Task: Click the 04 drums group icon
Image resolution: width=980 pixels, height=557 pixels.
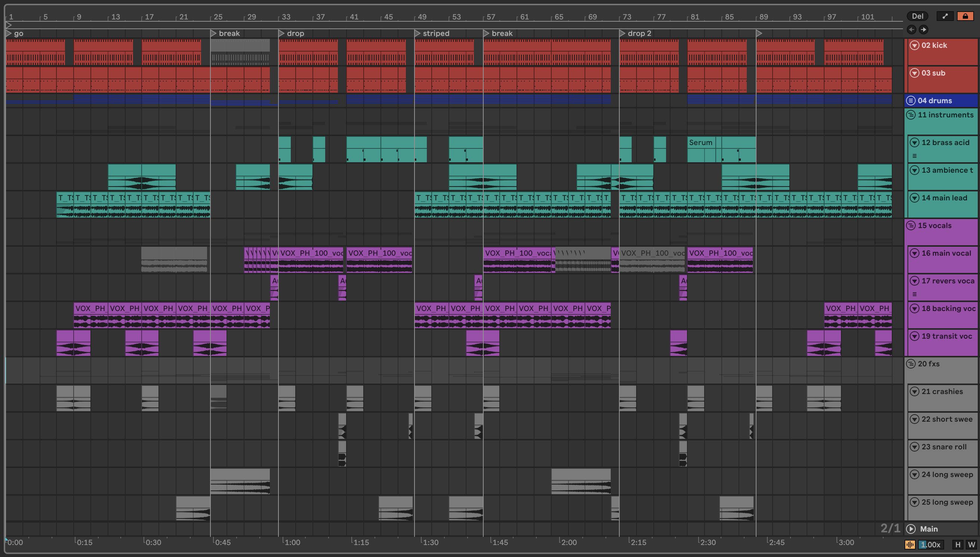Action: click(911, 101)
